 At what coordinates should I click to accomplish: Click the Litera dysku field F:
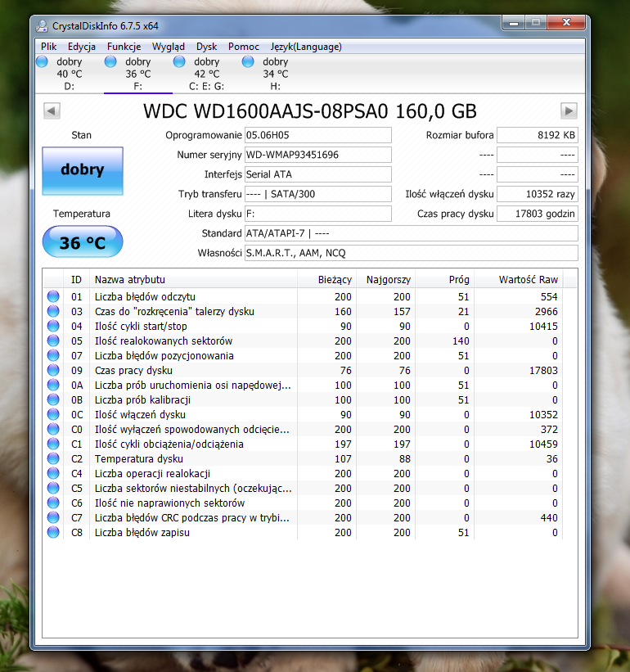click(x=317, y=214)
